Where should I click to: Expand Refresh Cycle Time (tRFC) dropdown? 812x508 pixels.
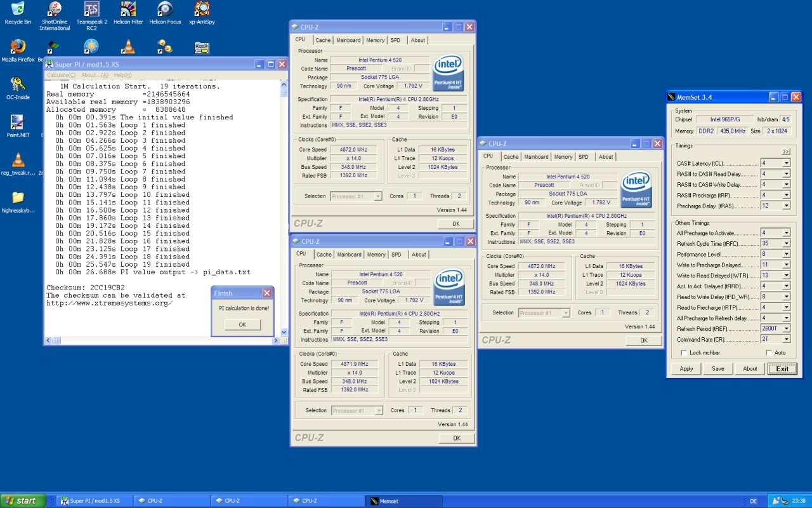tap(787, 243)
